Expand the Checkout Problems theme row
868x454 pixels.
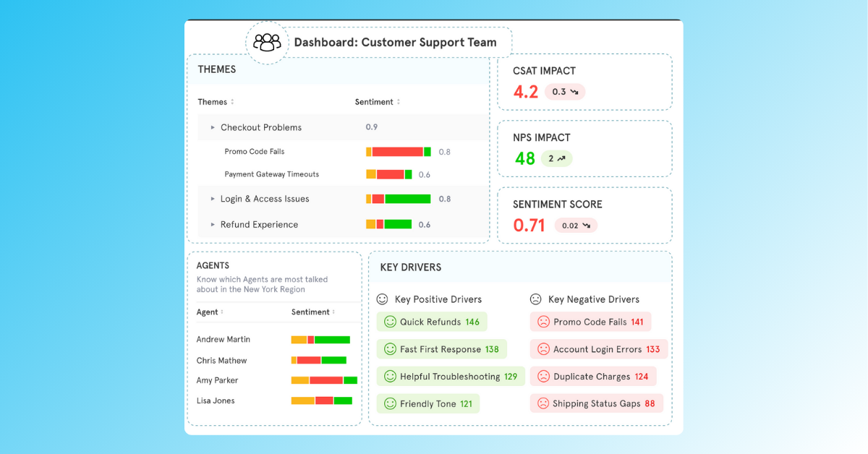tap(213, 127)
